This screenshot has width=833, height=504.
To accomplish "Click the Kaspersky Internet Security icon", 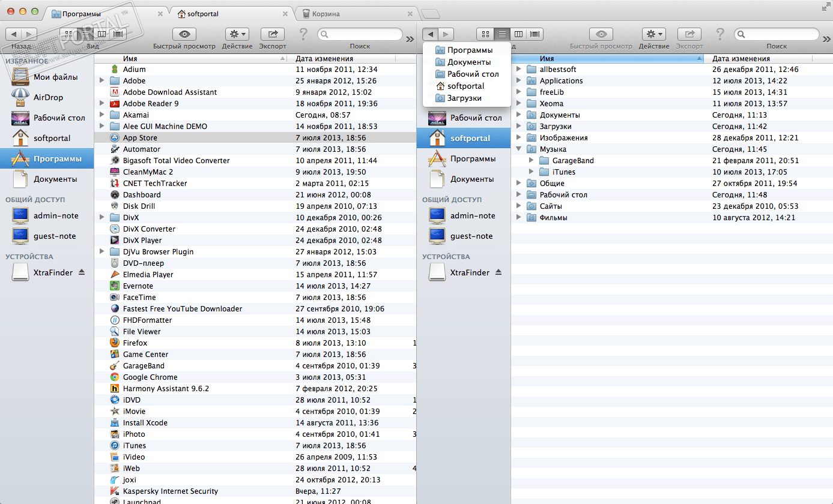I will [115, 491].
